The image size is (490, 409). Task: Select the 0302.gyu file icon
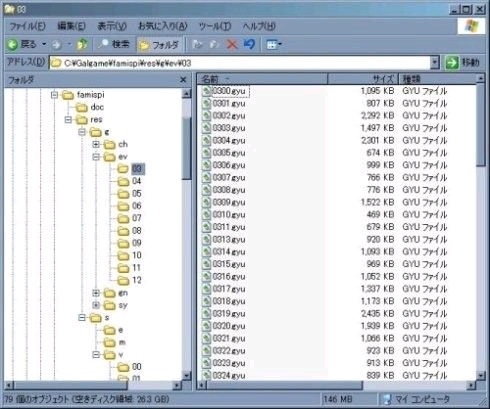coord(206,116)
